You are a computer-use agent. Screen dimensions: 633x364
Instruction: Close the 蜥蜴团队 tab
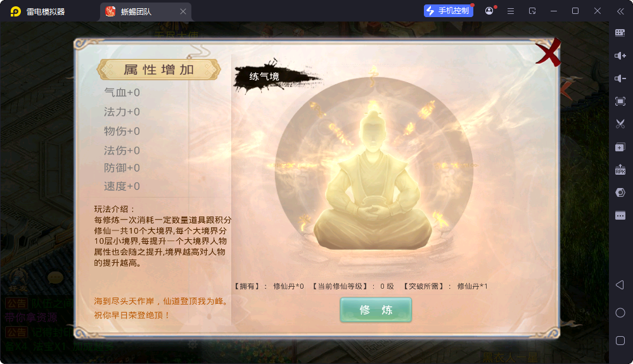point(183,11)
